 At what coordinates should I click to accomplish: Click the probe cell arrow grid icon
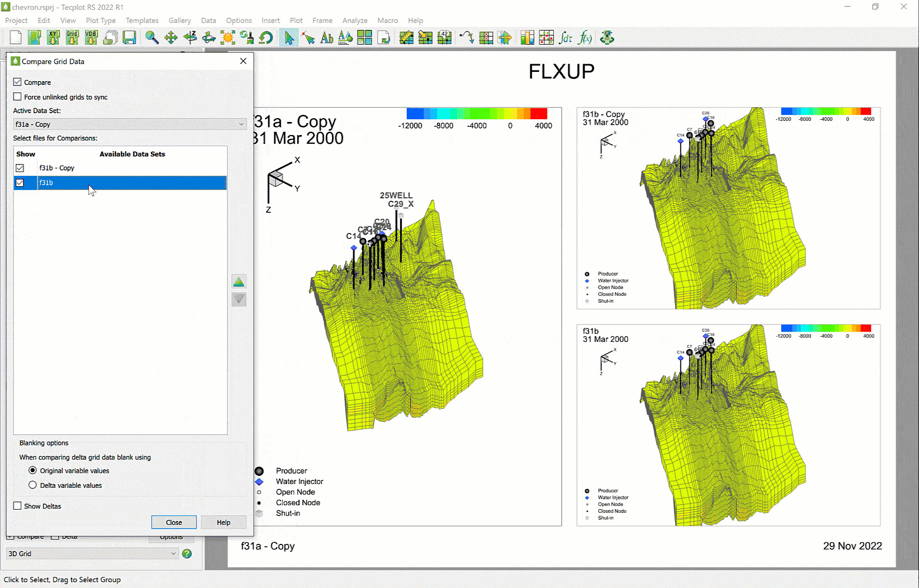[x=425, y=38]
